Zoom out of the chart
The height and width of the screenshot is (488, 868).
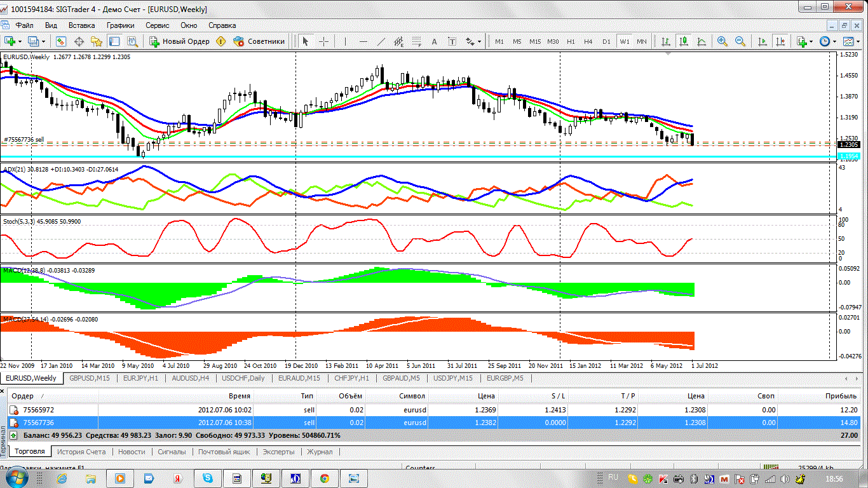(740, 41)
